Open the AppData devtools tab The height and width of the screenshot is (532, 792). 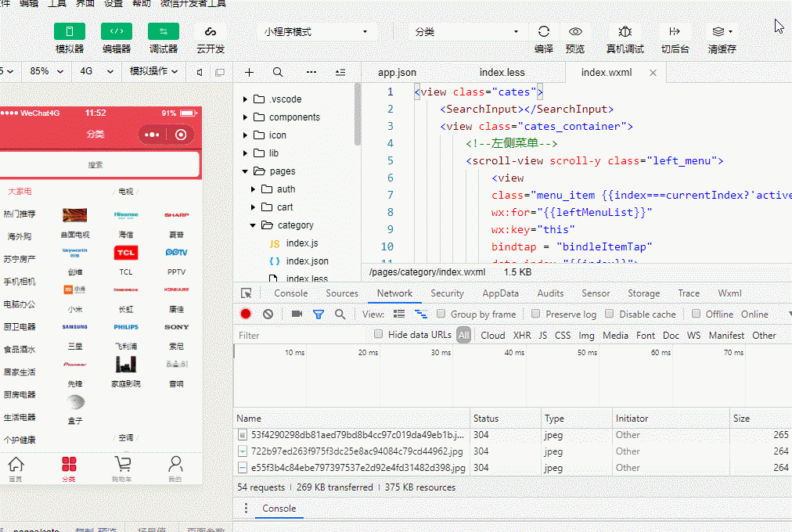pyautogui.click(x=500, y=293)
